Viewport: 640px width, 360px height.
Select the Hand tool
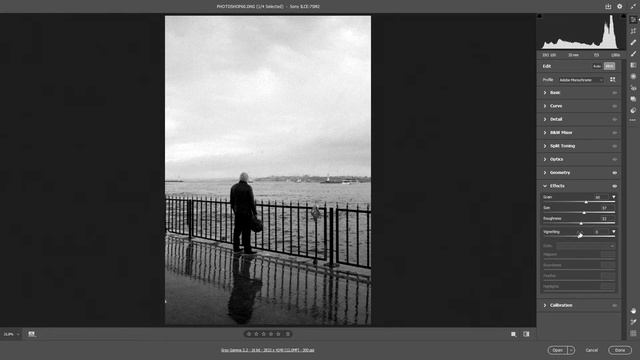[633, 311]
